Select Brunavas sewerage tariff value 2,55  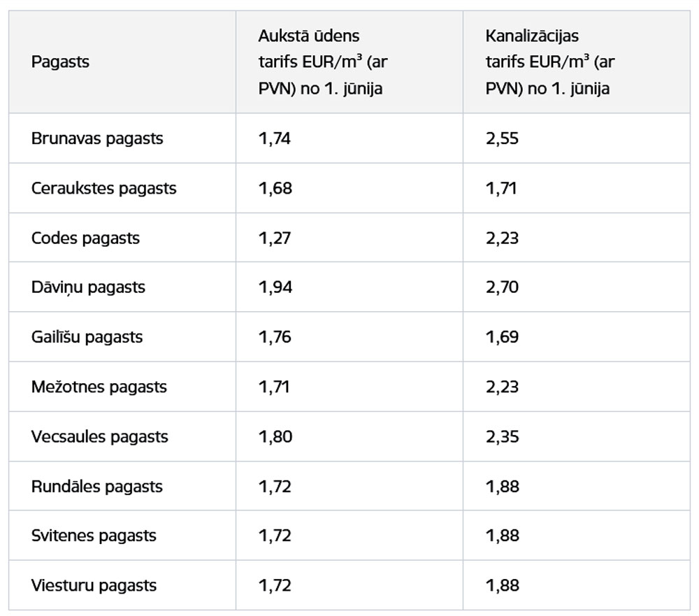pos(502,138)
